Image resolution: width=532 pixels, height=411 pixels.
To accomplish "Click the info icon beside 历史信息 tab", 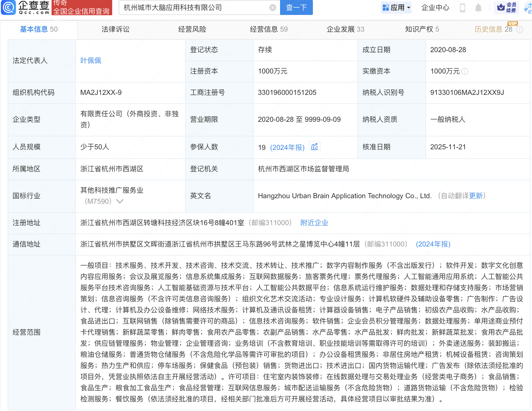I will pyautogui.click(x=520, y=30).
